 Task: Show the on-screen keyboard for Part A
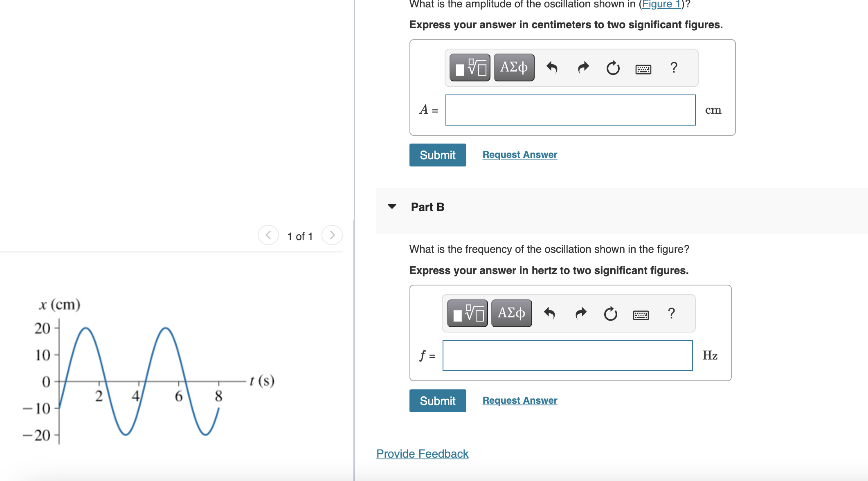[642, 69]
